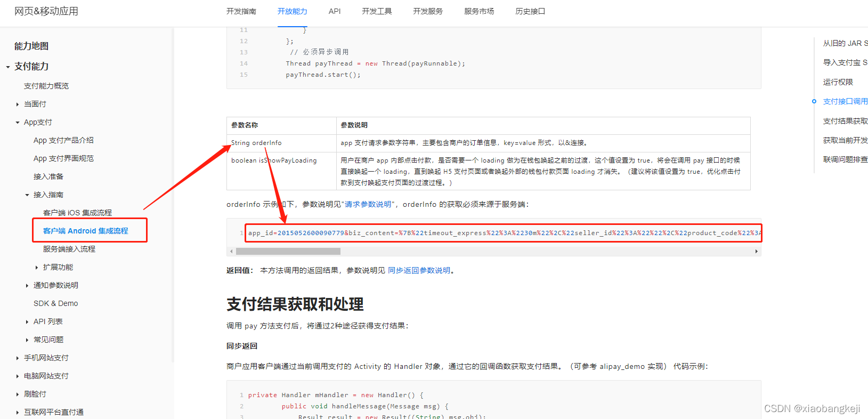Click the code scrollbar right arrow
868x419 pixels.
(x=757, y=251)
